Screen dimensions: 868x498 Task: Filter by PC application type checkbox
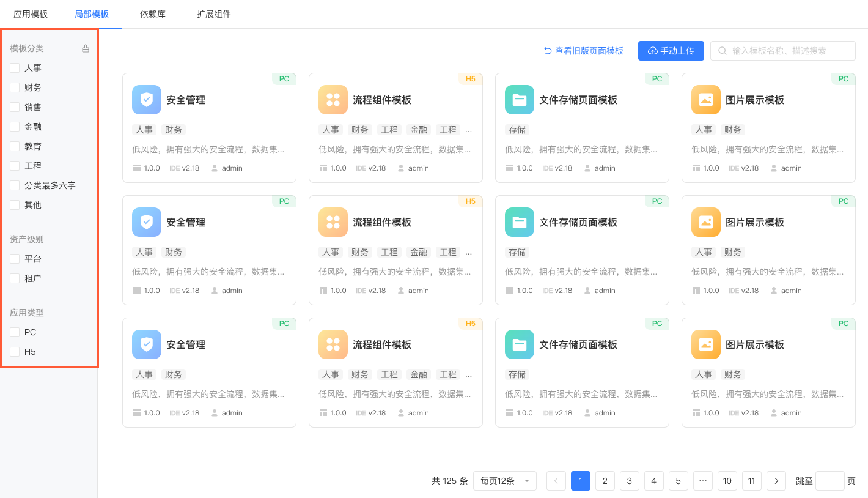pos(15,332)
